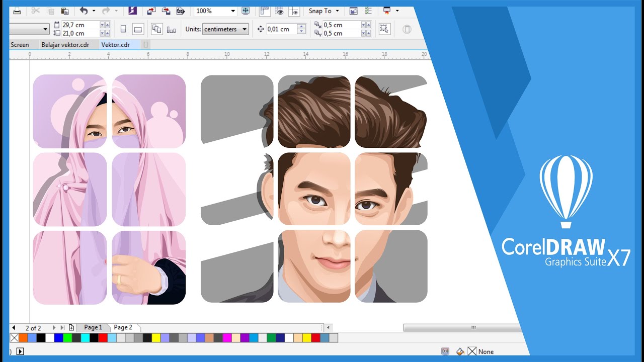Pick the orange swatch in the color palette
Screen dimensions: 644x362
[x=23, y=338]
